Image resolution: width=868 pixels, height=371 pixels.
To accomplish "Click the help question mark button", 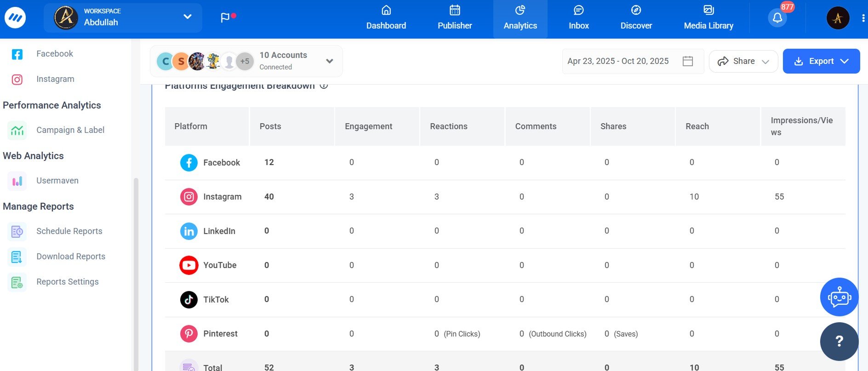I will click(839, 341).
